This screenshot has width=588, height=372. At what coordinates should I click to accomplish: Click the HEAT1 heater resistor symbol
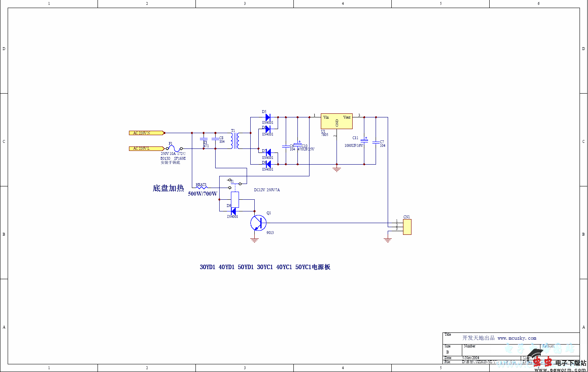201,188
